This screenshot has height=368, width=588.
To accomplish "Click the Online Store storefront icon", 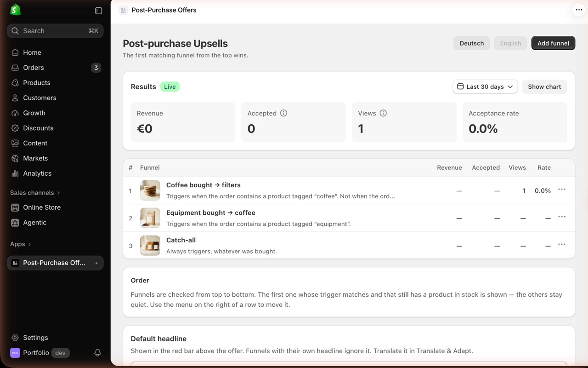I will tap(15, 207).
